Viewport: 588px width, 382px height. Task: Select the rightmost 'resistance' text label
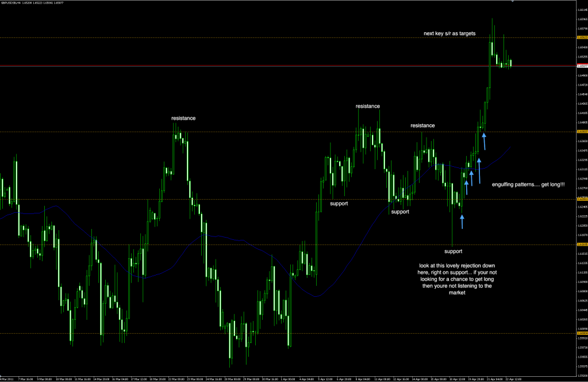pyautogui.click(x=422, y=125)
